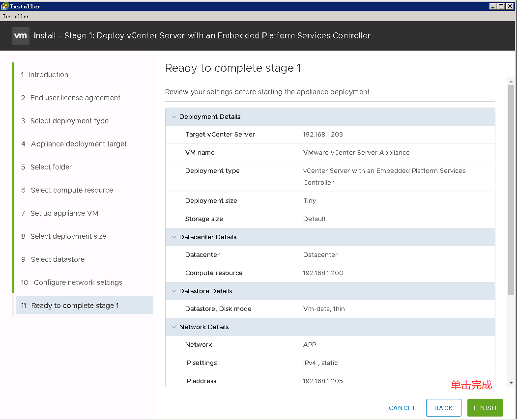Open Configure network settings step
The height and width of the screenshot is (420, 517).
pos(71,282)
